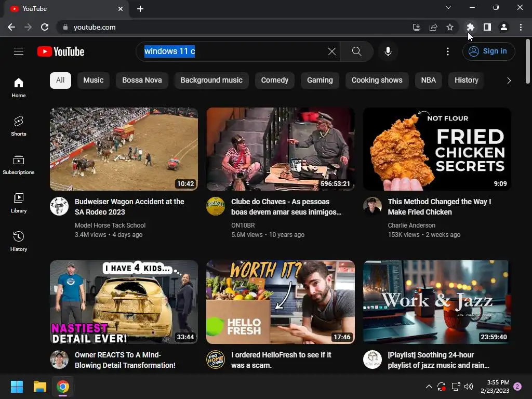
Task: Click the magnifier search button
Action: (x=356, y=51)
